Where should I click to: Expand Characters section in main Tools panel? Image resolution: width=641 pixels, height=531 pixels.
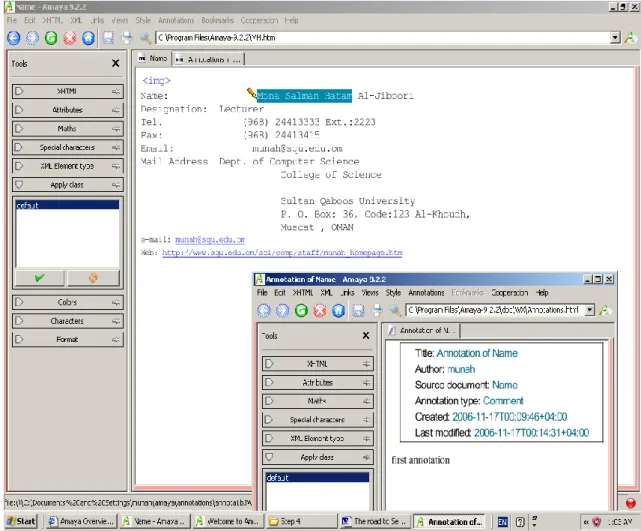click(67, 321)
